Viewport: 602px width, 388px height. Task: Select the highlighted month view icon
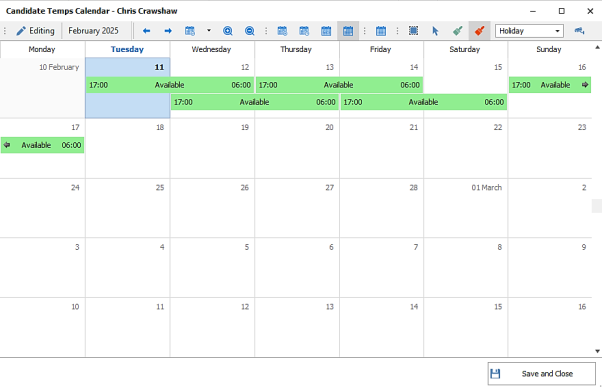point(348,31)
